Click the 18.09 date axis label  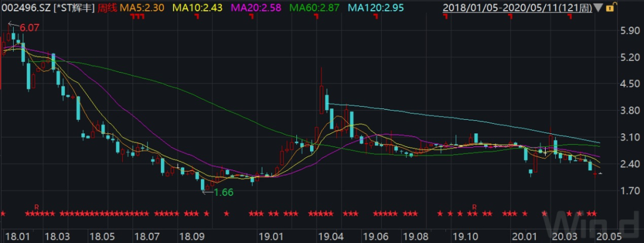(x=193, y=236)
